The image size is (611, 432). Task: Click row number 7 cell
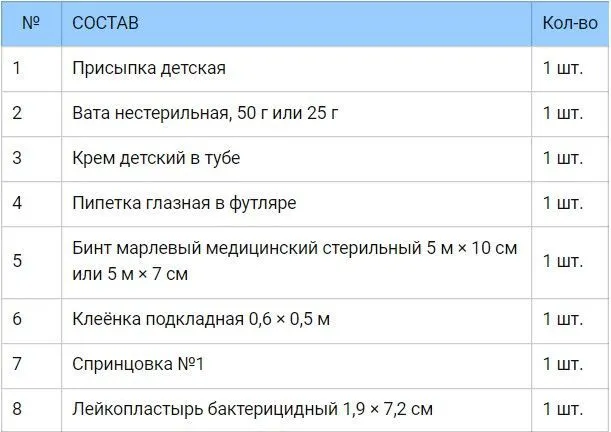coord(17,364)
